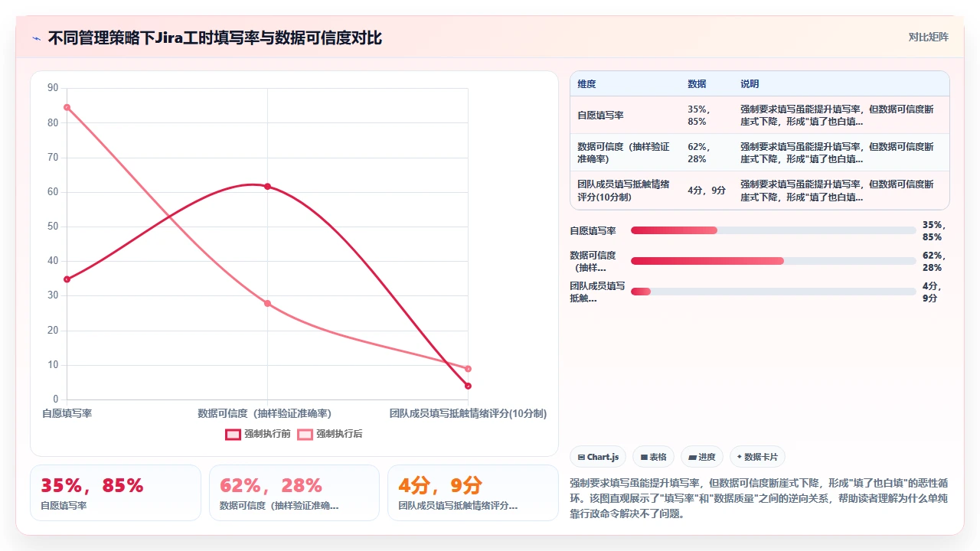Click the 数据可信度 progress bar
Screen dimensions: 980x551
pyautogui.click(x=773, y=261)
